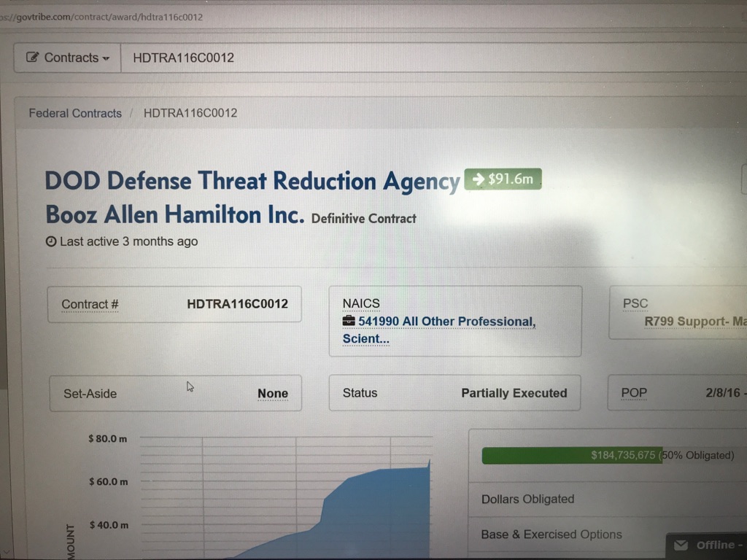The width and height of the screenshot is (747, 560).
Task: Click the Set-Aside None value
Action: pos(272,394)
